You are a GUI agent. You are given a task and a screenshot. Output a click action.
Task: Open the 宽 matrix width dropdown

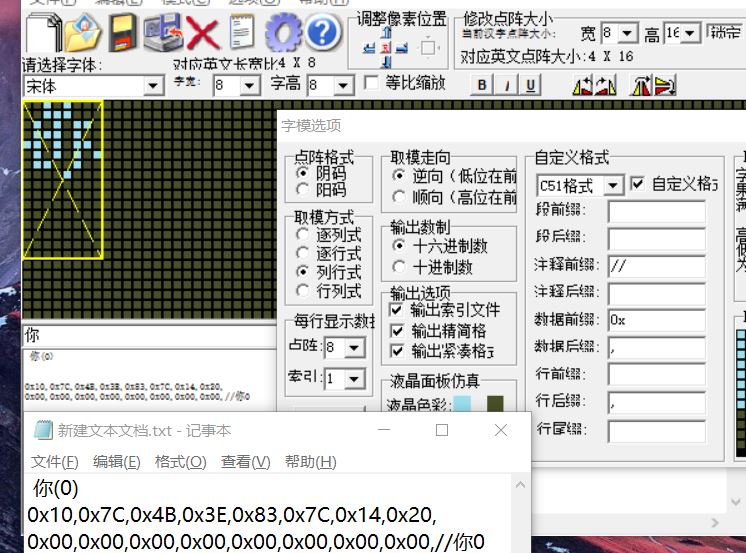[x=628, y=33]
